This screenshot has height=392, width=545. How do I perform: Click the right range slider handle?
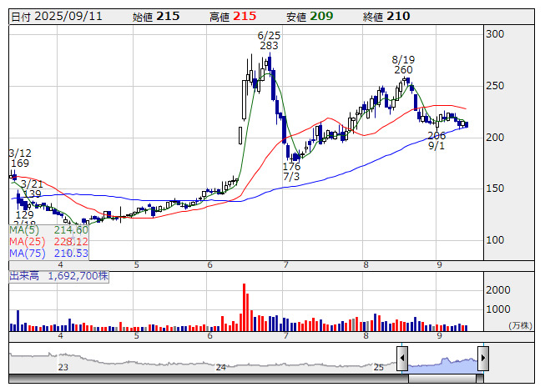tap(483, 358)
